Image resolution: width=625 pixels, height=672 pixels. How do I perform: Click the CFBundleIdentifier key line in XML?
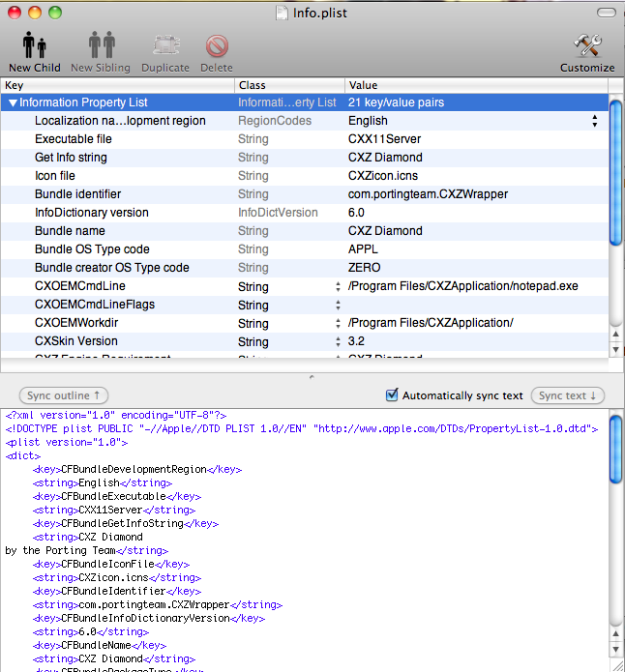[117, 592]
